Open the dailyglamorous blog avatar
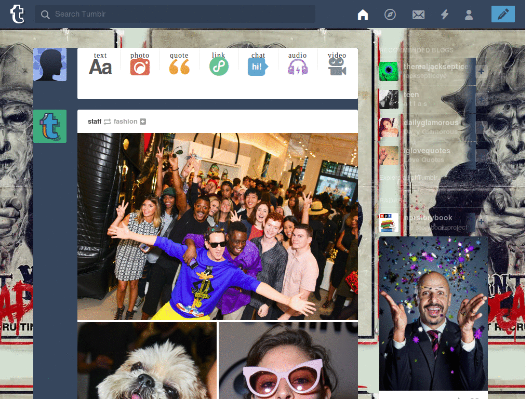Image resolution: width=532 pixels, height=399 pixels. click(389, 128)
